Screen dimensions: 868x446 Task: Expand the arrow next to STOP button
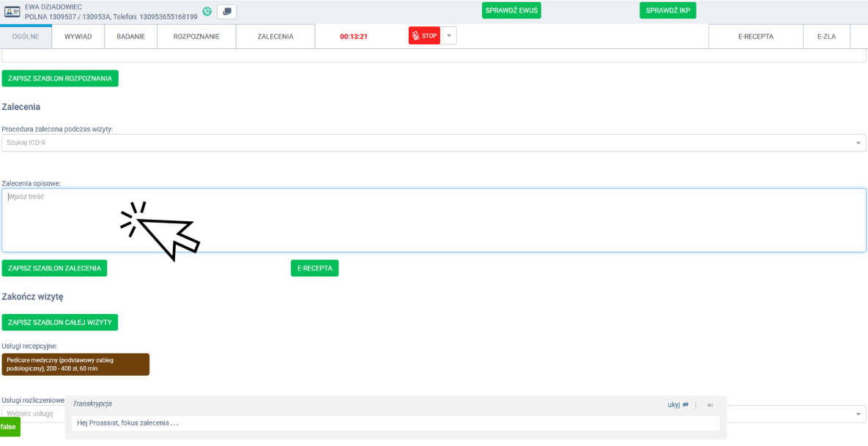pyautogui.click(x=449, y=36)
